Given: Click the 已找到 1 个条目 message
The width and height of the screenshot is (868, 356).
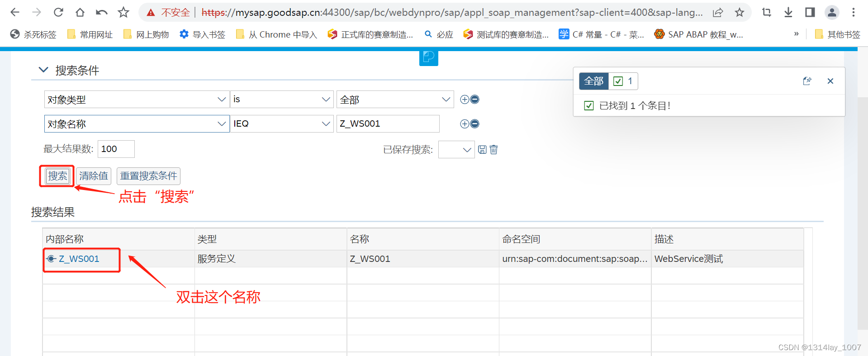Looking at the screenshot, I should tap(635, 106).
